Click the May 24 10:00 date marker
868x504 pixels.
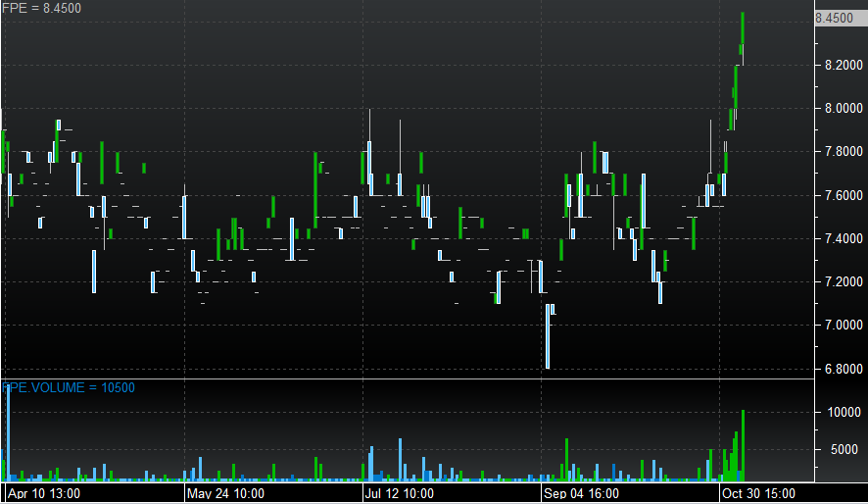tap(226, 493)
